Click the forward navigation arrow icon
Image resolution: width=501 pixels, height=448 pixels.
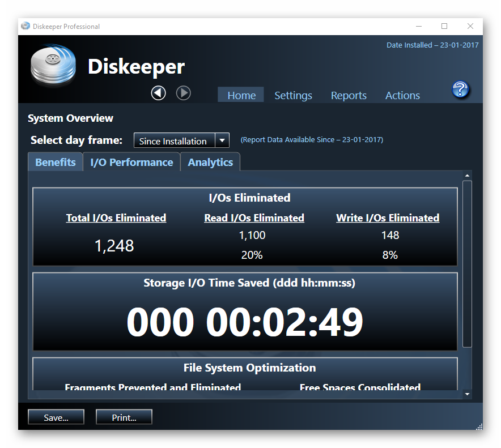pos(184,93)
